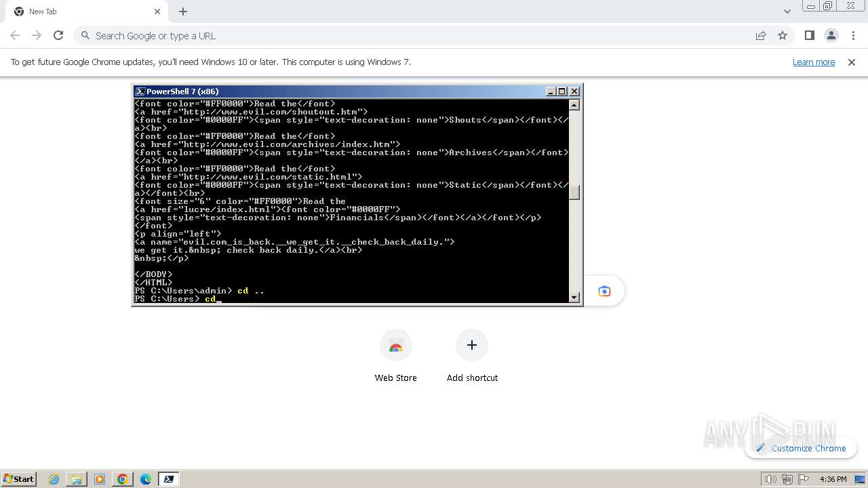868x488 pixels.
Task: Bookmark this tab with the star icon
Action: pyautogui.click(x=783, y=35)
